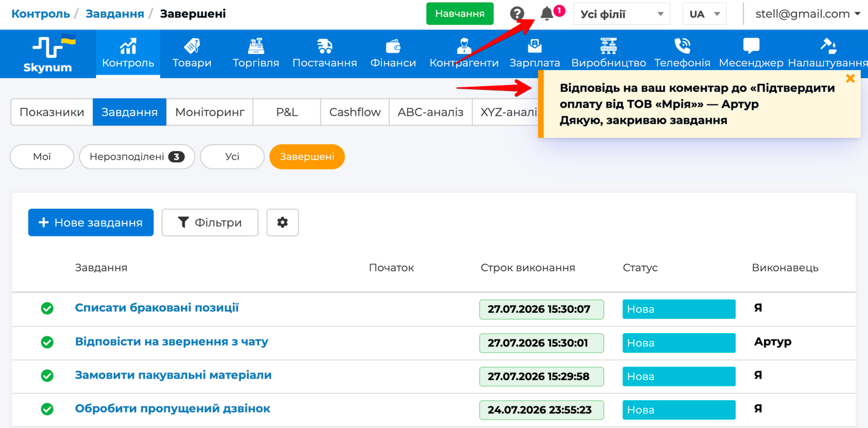The width and height of the screenshot is (868, 428).
Task: Open the stell@gmail.com account menu
Action: point(808,14)
